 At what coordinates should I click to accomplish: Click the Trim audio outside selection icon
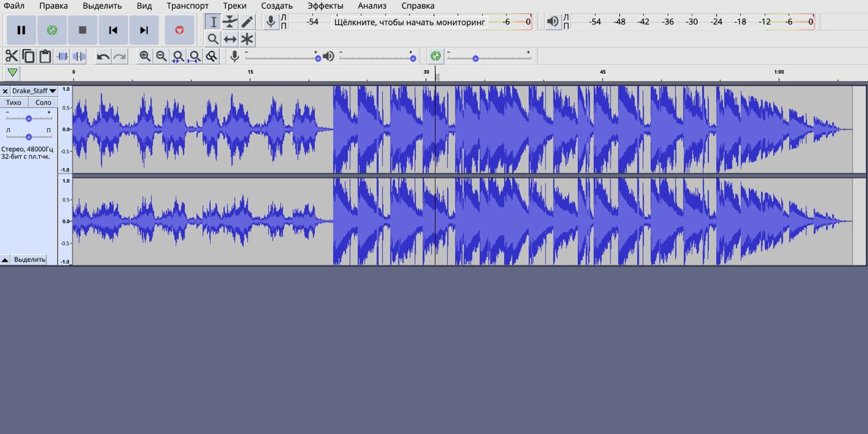[62, 56]
